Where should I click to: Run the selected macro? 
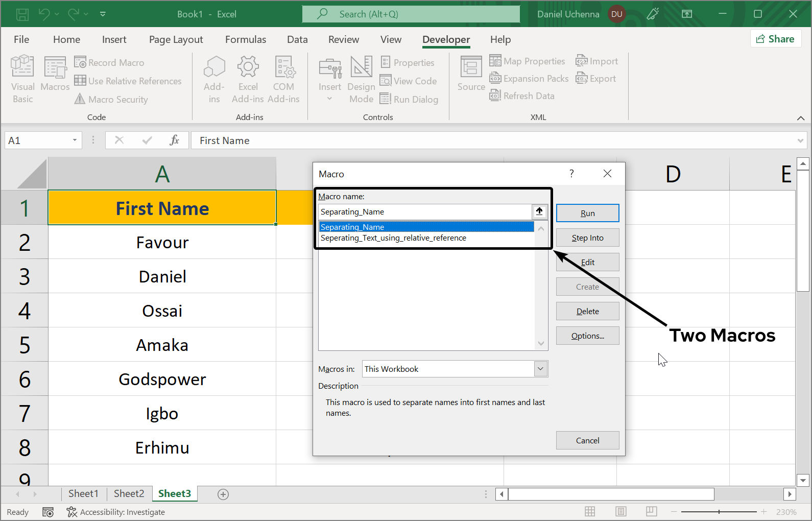point(587,213)
